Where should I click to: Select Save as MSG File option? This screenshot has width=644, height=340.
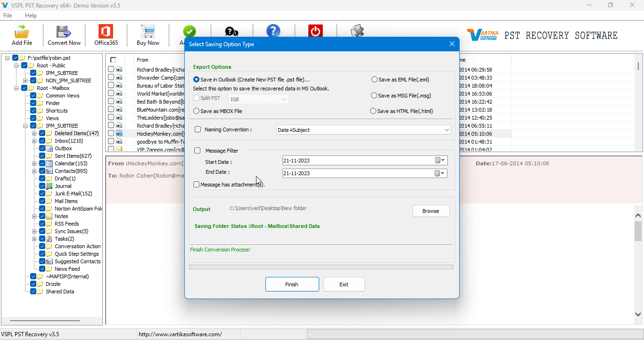tap(374, 96)
